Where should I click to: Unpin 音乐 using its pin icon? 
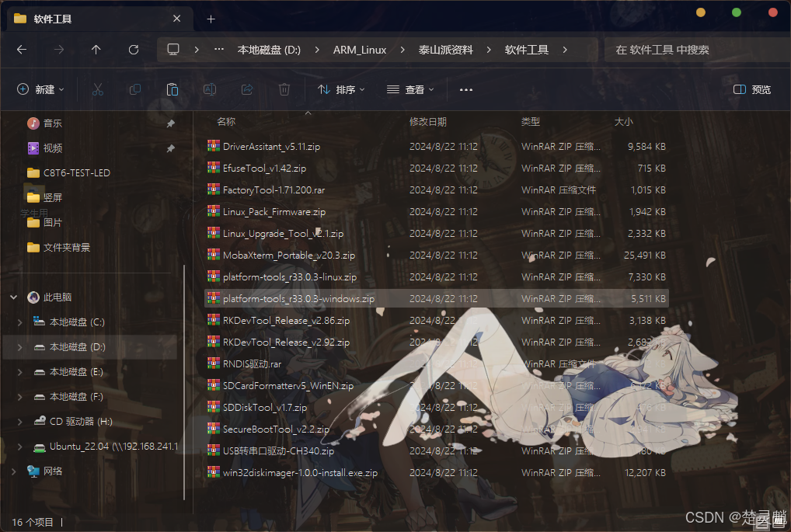click(170, 123)
